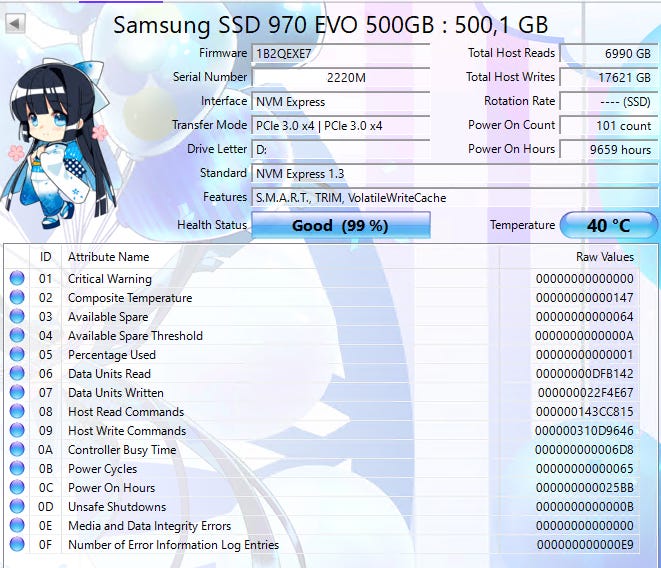The image size is (661, 568).
Task: Select the Power Cycles attribute name
Action: [x=102, y=469]
